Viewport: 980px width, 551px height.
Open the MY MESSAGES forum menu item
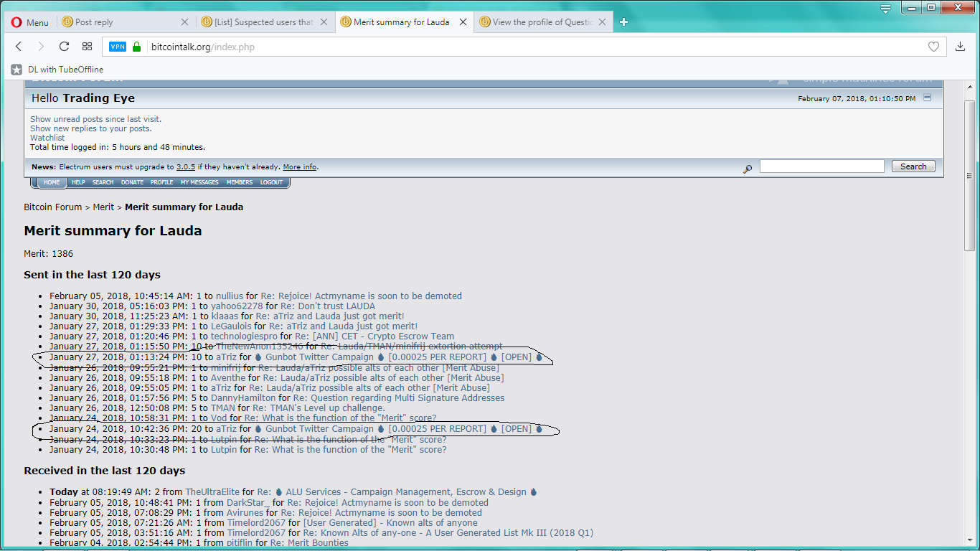click(x=199, y=182)
